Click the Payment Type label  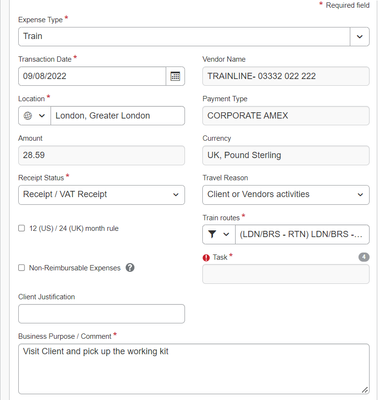tap(225, 99)
